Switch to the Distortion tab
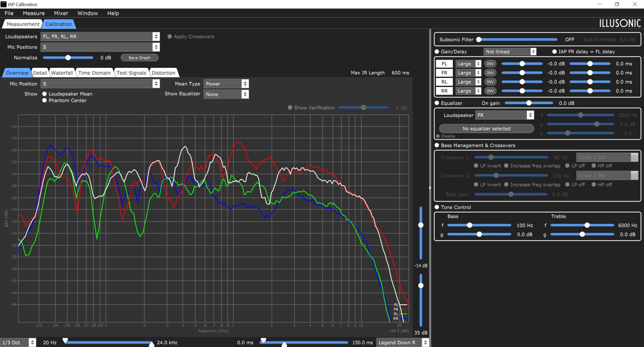 164,73
